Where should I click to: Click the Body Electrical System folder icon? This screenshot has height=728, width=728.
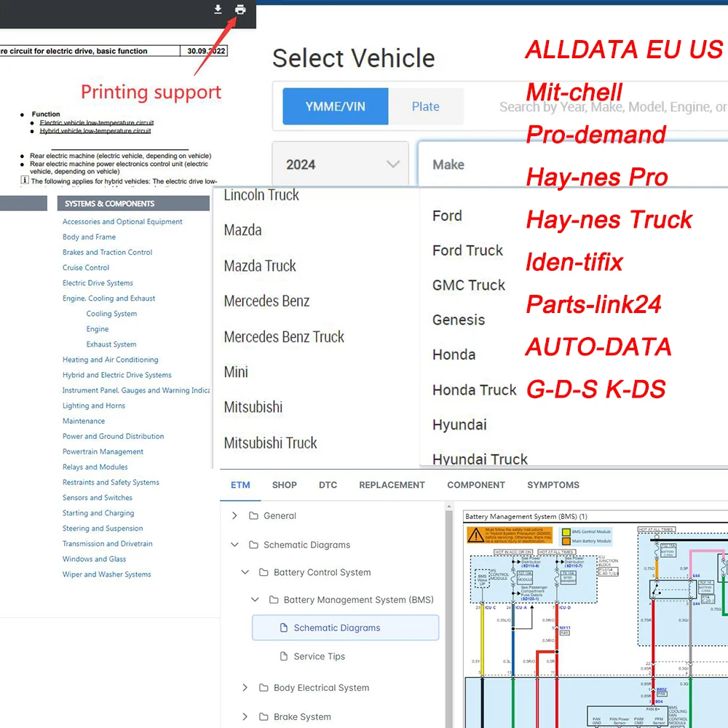[264, 688]
